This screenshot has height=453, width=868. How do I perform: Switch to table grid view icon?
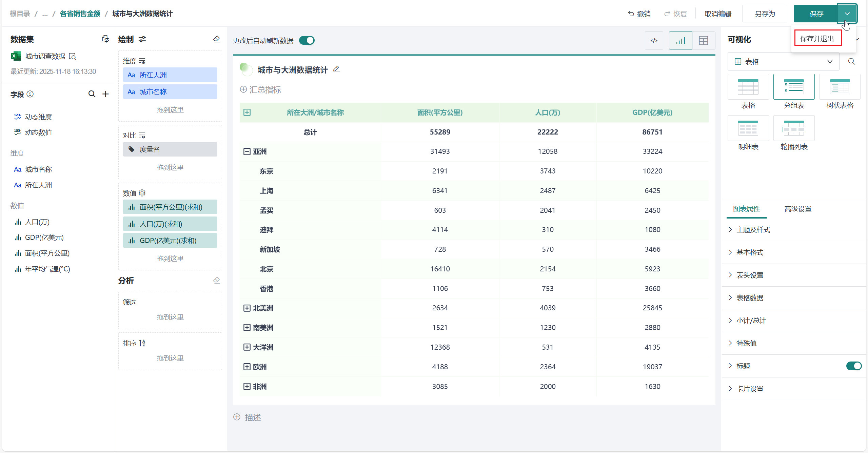click(x=704, y=41)
